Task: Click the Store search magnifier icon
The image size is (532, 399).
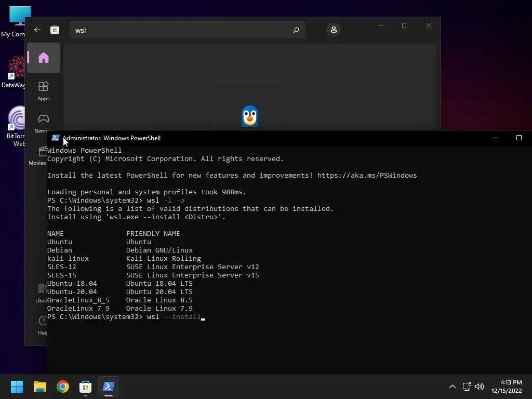Action: [296, 30]
